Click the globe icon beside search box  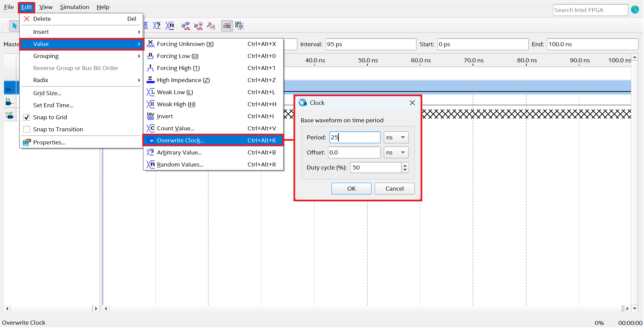635,10
